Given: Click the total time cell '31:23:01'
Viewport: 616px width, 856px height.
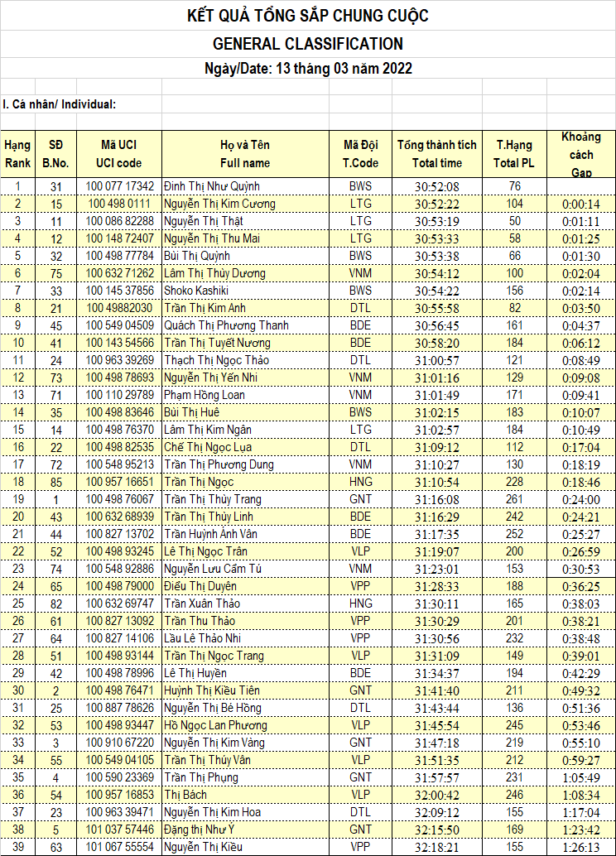Looking at the screenshot, I should (x=436, y=569).
